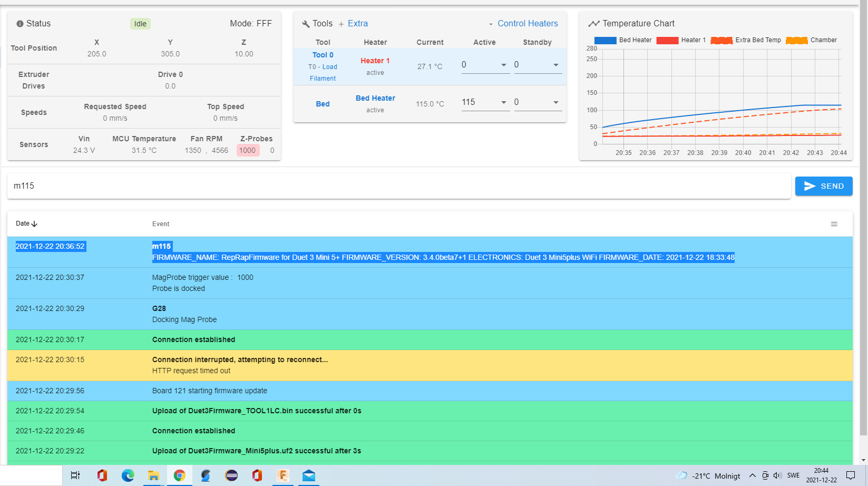
Task: Toggle Bed Heater series in chart legend
Action: tap(622, 40)
